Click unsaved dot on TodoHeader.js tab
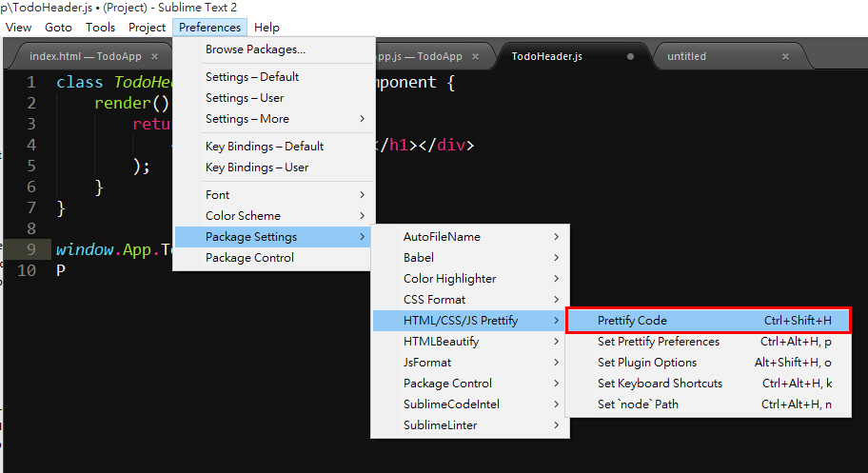 [x=630, y=56]
